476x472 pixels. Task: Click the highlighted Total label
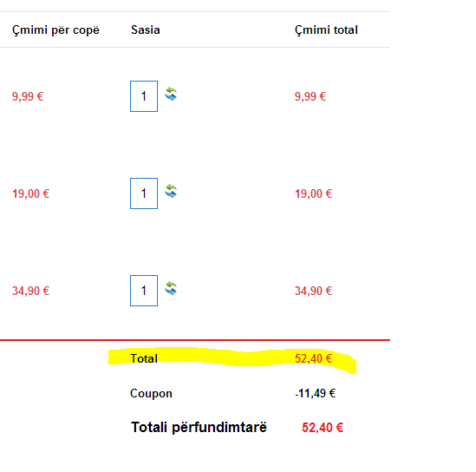[x=144, y=358]
